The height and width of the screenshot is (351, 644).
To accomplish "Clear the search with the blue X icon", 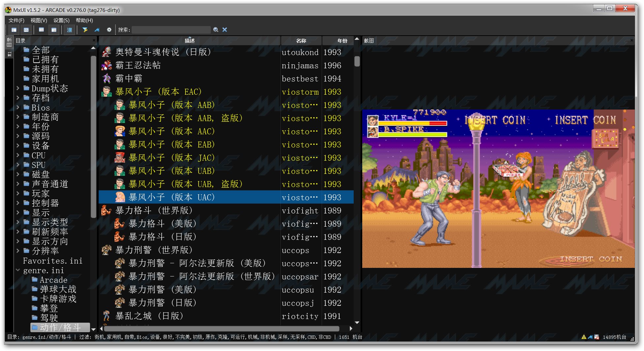I will point(225,30).
